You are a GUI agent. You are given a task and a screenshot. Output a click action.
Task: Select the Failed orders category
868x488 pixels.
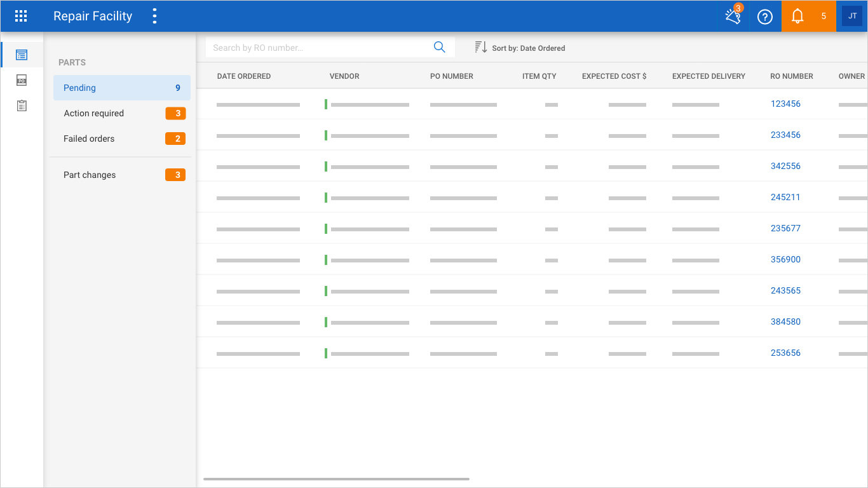[122, 139]
